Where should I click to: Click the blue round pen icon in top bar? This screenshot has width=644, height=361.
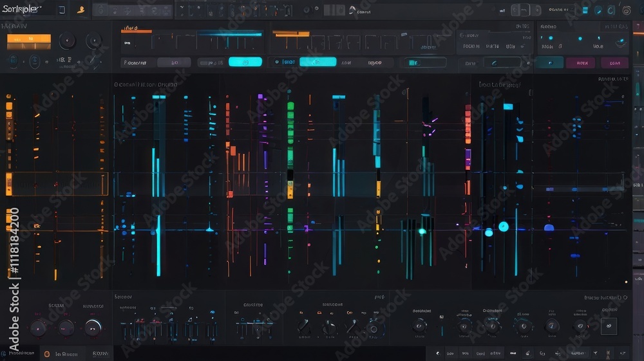pyautogui.click(x=598, y=11)
